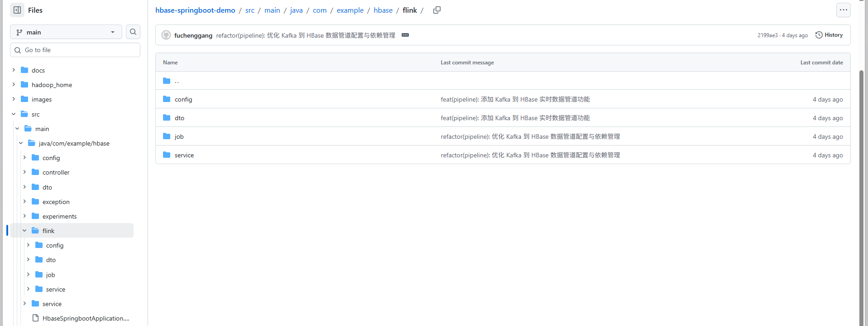Focus the Go to file search field
Viewport: 868px width, 326px height.
pyautogui.click(x=75, y=50)
